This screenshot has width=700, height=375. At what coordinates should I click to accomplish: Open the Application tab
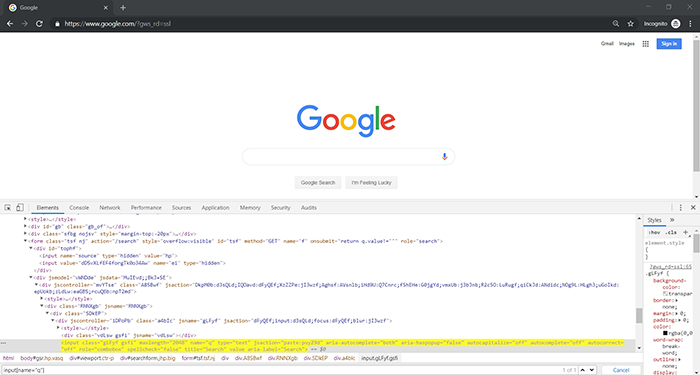coord(215,208)
